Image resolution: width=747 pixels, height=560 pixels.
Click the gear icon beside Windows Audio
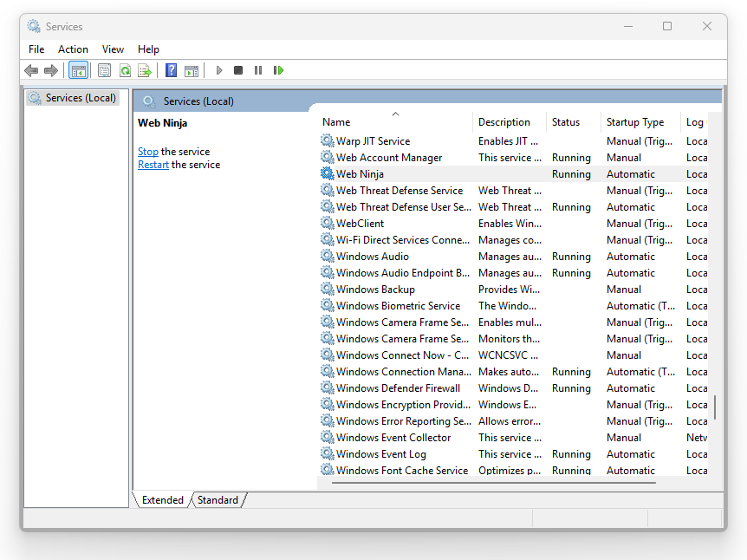tap(328, 256)
